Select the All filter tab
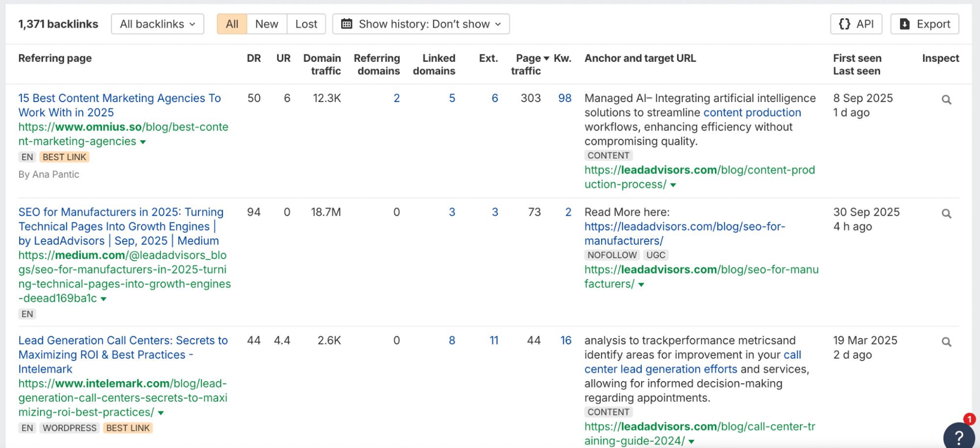This screenshot has width=980, height=448. (x=232, y=24)
